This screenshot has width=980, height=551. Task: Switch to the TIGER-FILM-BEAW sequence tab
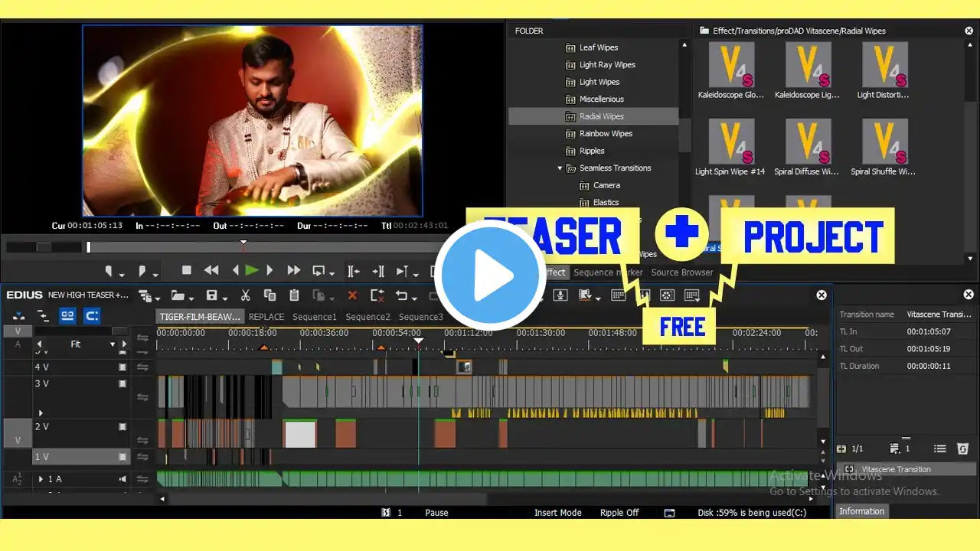pos(200,317)
